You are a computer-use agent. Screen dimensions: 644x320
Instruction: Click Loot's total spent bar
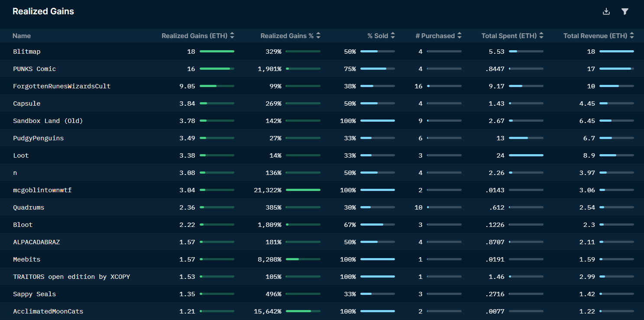526,155
